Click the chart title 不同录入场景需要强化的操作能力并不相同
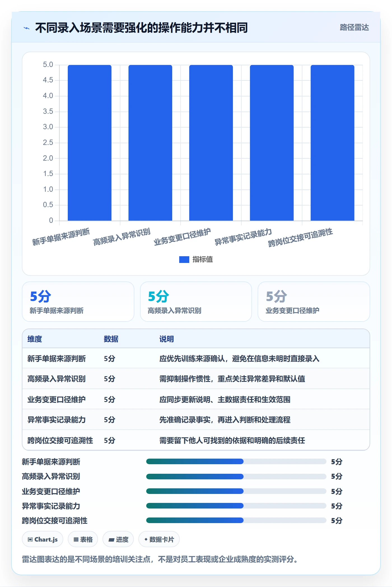Screen dimensions: 392x587 coord(141,28)
